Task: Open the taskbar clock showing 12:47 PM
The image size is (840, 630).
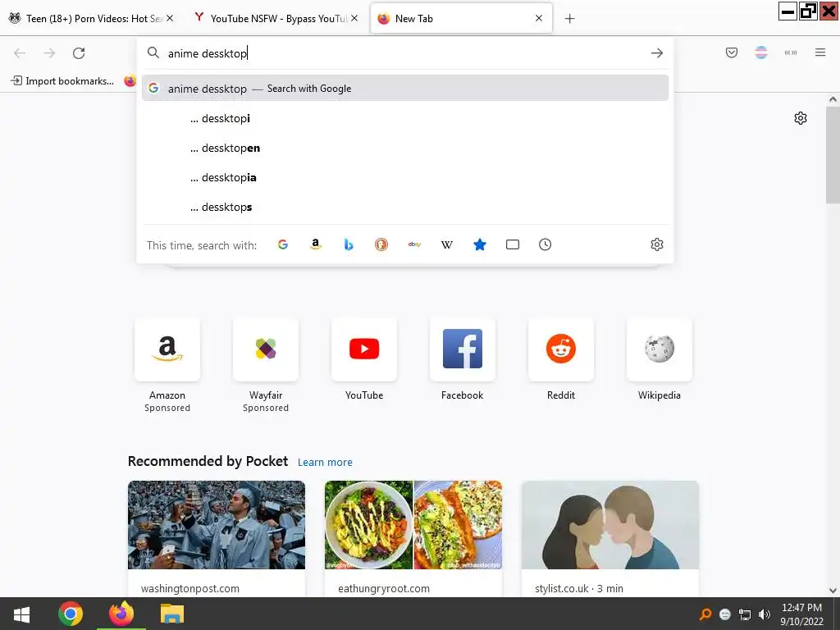Action: (x=801, y=614)
